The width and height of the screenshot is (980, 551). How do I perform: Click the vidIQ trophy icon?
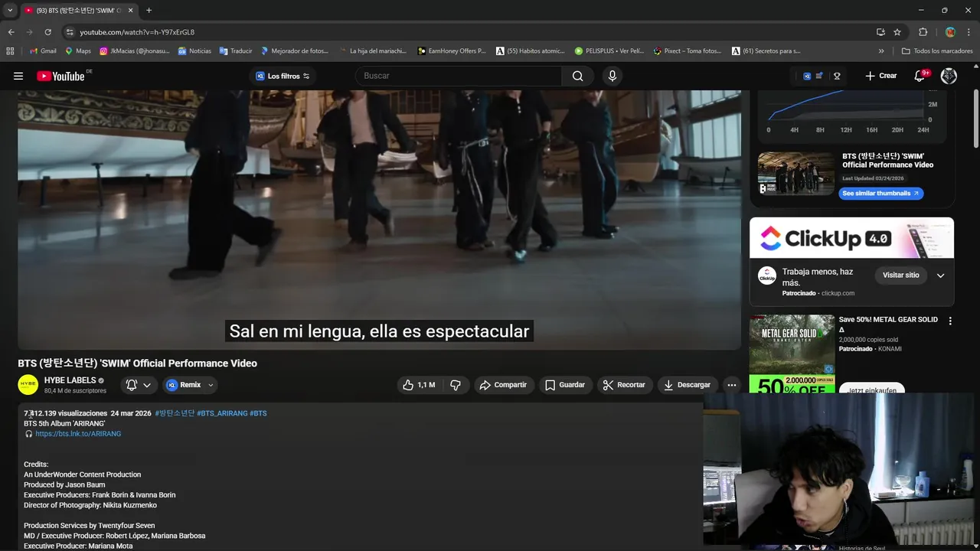pos(837,76)
